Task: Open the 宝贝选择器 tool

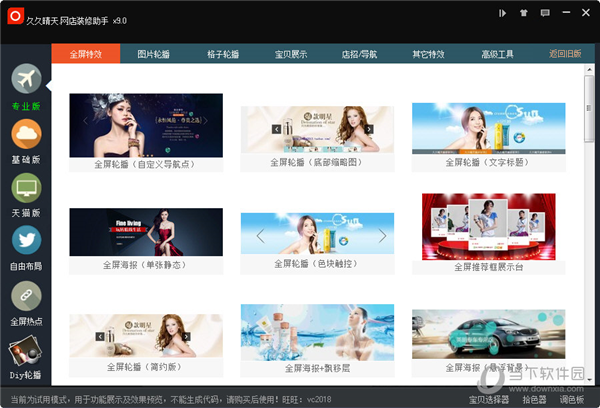Action: (x=489, y=400)
